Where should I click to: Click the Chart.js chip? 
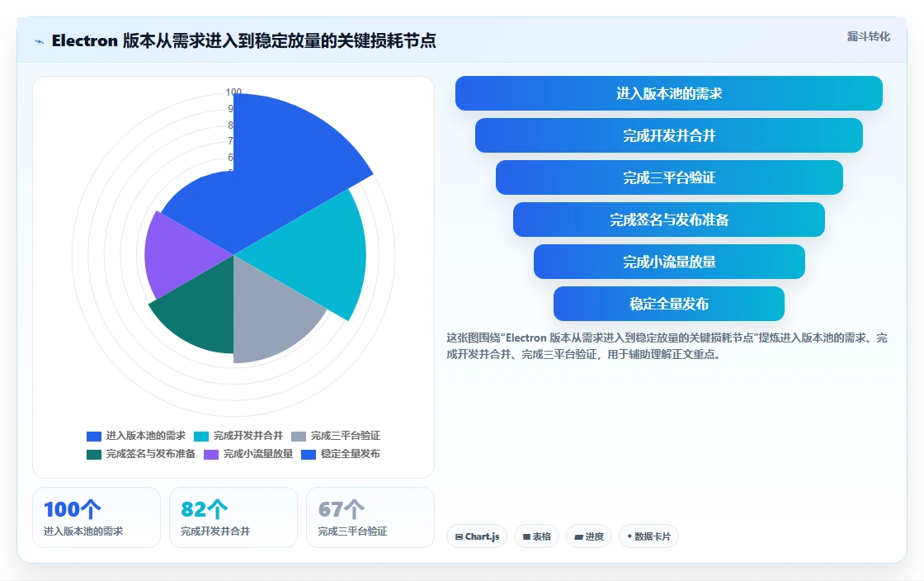(x=477, y=536)
